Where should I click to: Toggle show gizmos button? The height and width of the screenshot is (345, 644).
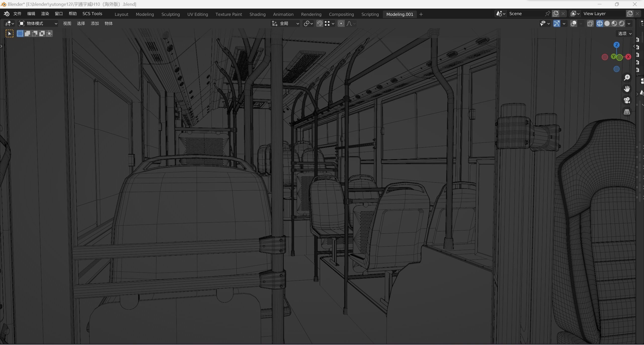(557, 23)
